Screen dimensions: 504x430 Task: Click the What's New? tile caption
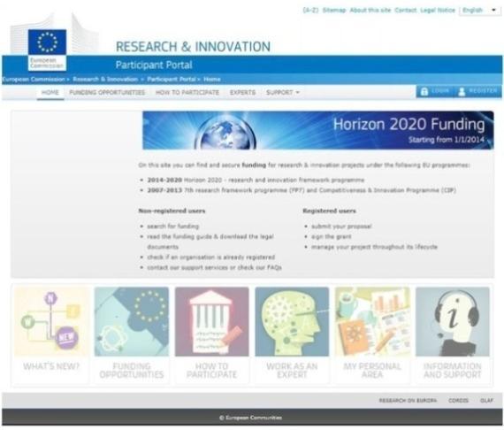[x=51, y=366]
